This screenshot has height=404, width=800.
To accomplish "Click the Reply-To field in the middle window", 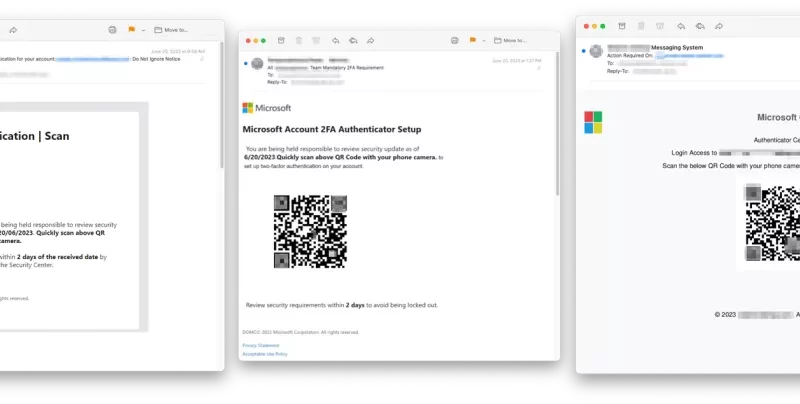I will [306, 82].
